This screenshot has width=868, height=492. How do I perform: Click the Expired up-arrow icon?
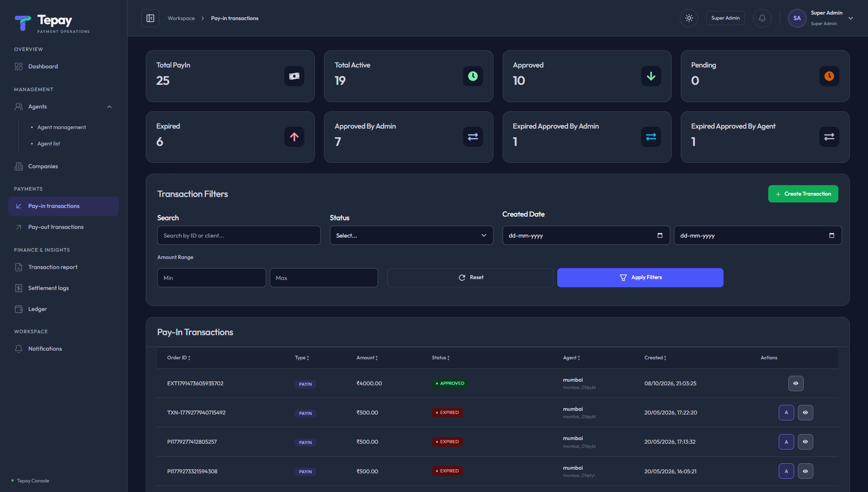294,137
